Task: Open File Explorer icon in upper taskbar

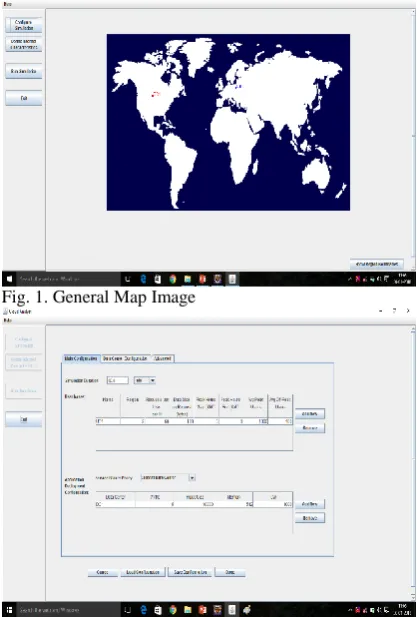Action: 188,279
